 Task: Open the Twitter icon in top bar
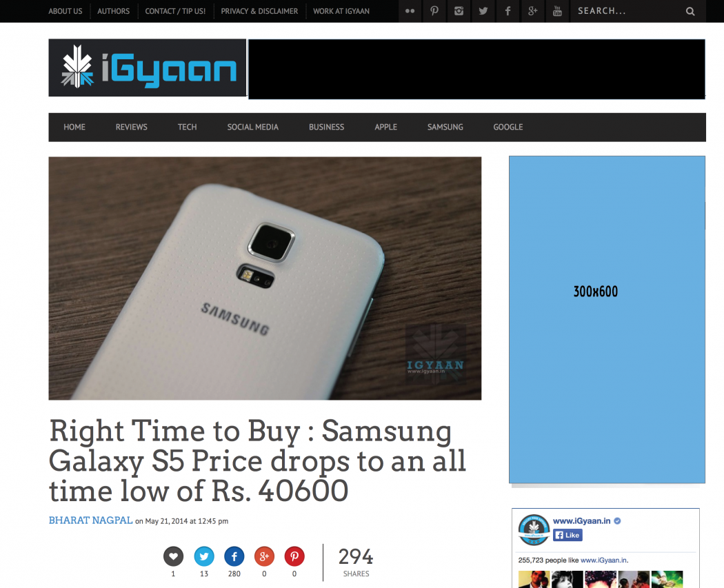tap(483, 11)
